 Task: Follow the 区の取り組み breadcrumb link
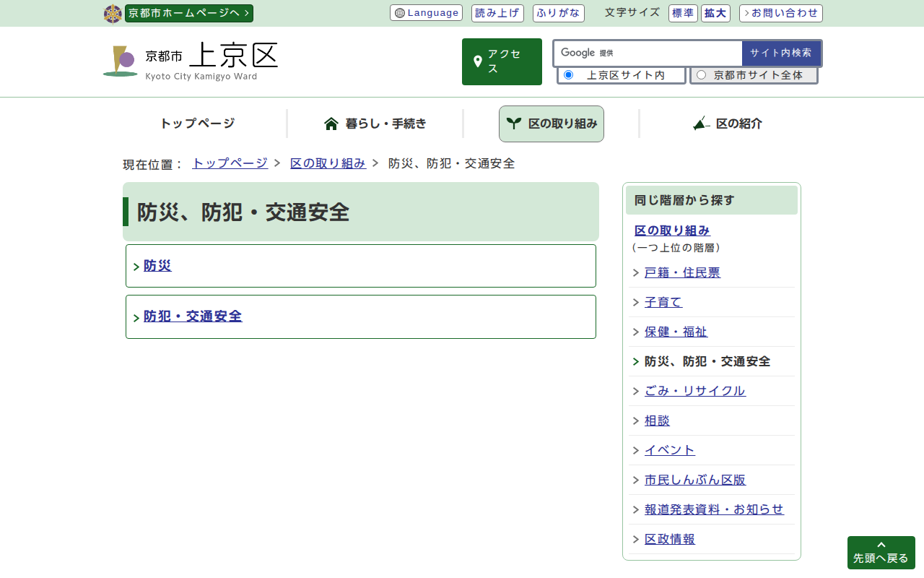328,163
